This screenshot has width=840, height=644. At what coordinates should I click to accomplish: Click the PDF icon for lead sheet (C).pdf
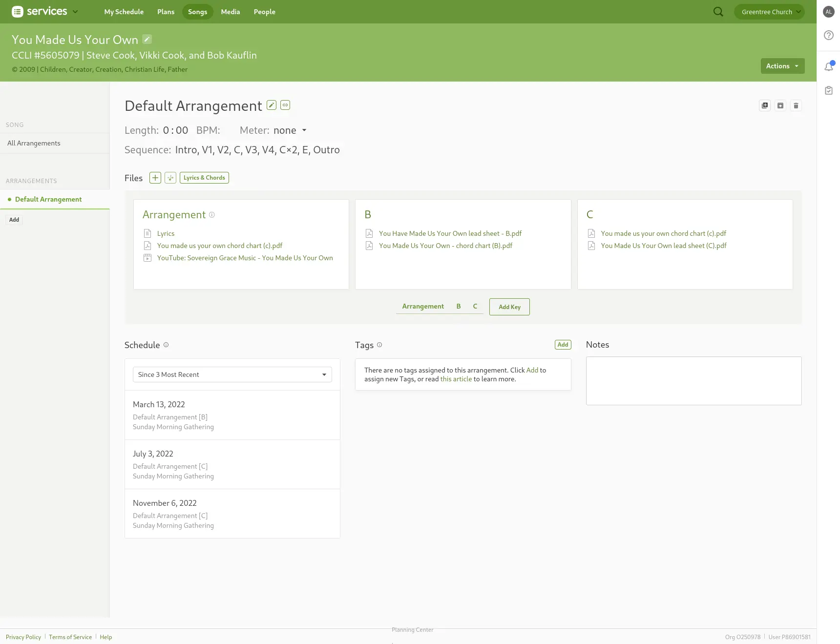591,246
